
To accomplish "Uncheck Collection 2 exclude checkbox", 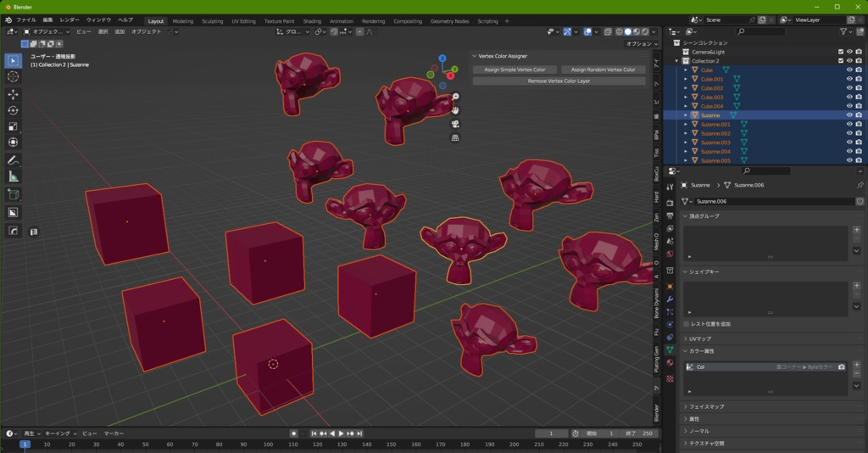I will 841,61.
